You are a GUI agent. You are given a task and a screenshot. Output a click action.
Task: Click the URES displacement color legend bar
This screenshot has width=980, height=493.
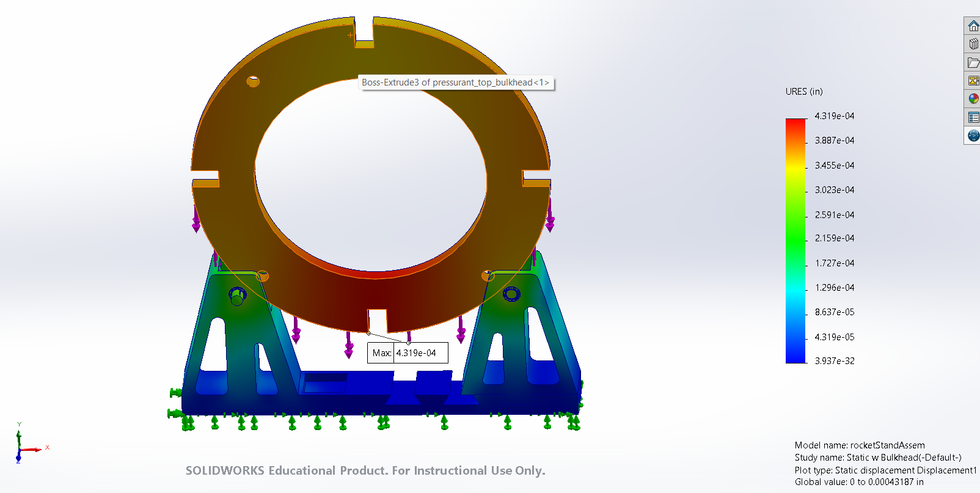(x=795, y=241)
